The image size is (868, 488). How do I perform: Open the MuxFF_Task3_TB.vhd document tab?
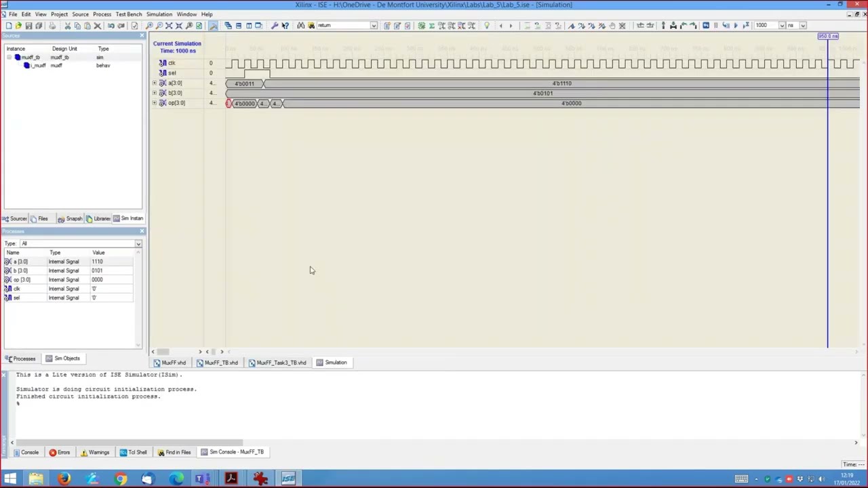click(277, 363)
